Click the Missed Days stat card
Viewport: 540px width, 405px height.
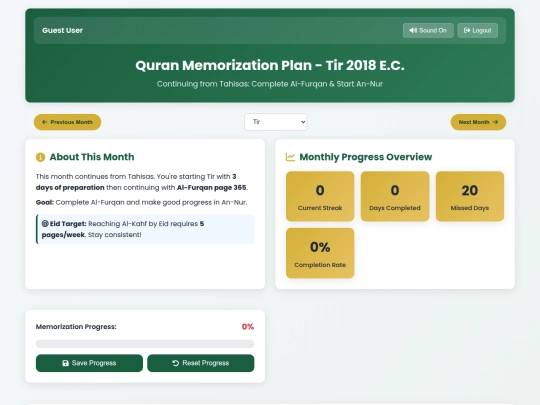470,196
